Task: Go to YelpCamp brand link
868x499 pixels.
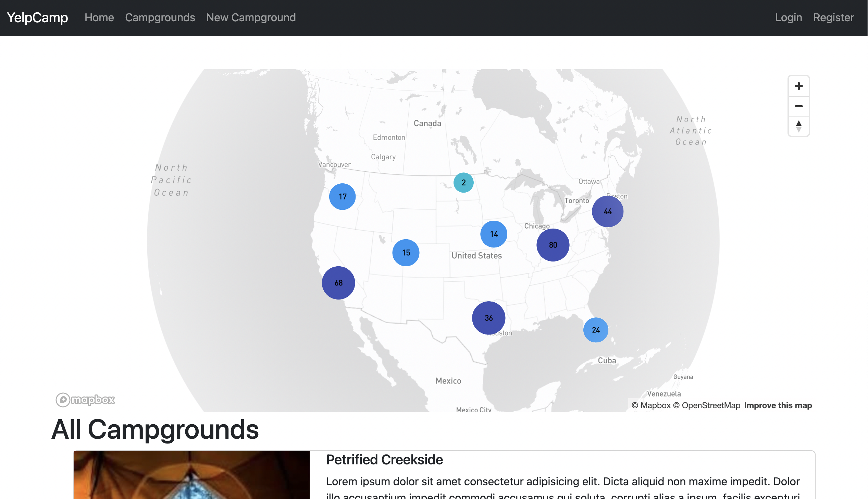Action: click(37, 17)
